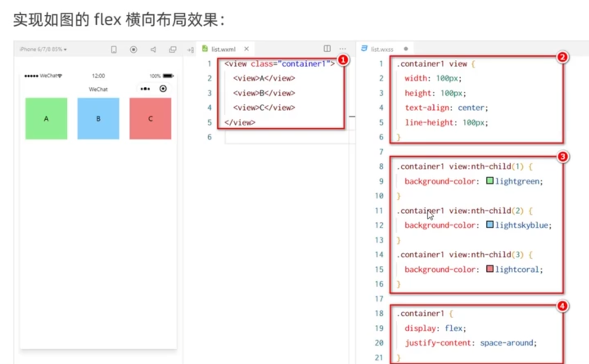Click the unsaved-changes dot on list.wxss tab
The image size is (589, 364).
[x=406, y=49]
